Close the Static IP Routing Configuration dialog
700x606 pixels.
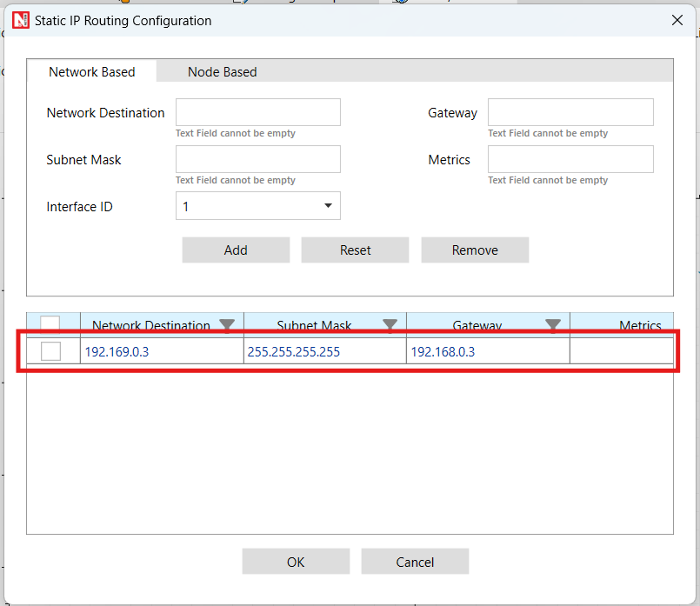pos(677,20)
